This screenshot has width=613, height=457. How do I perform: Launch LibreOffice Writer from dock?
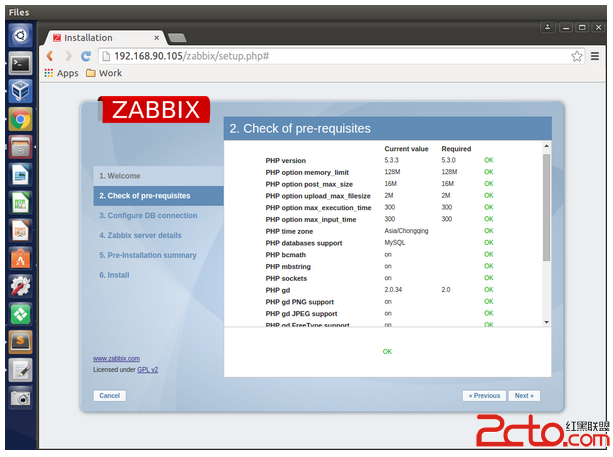20,175
